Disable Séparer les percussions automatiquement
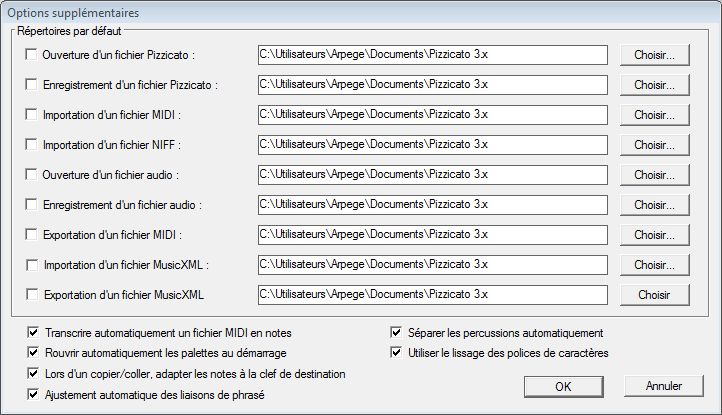The width and height of the screenshot is (722, 415). tap(396, 332)
